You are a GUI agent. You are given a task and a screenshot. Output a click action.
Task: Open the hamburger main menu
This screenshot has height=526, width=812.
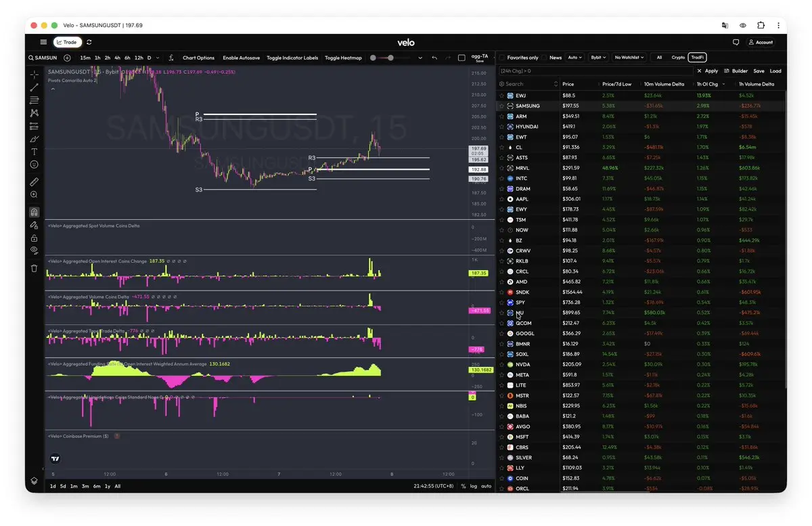[x=43, y=42]
